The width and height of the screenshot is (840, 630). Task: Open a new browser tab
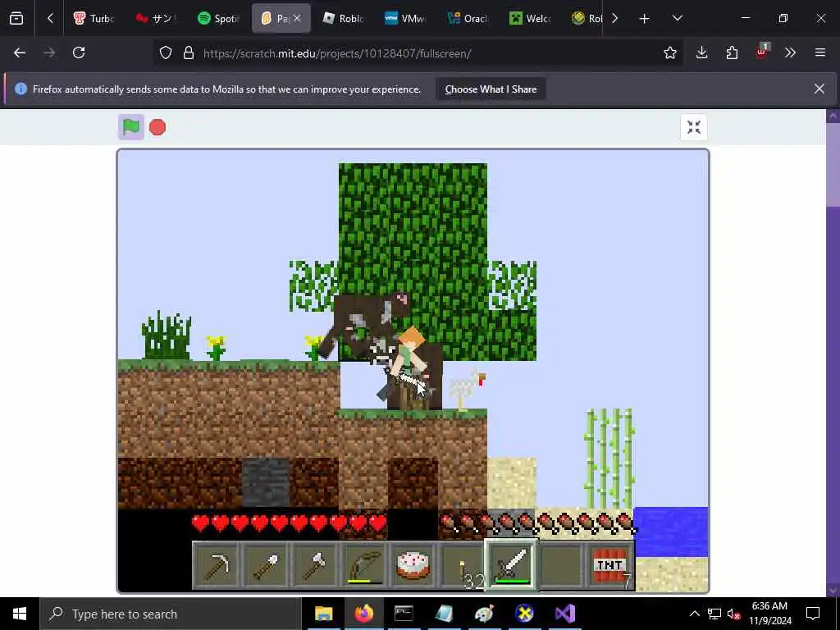click(645, 19)
